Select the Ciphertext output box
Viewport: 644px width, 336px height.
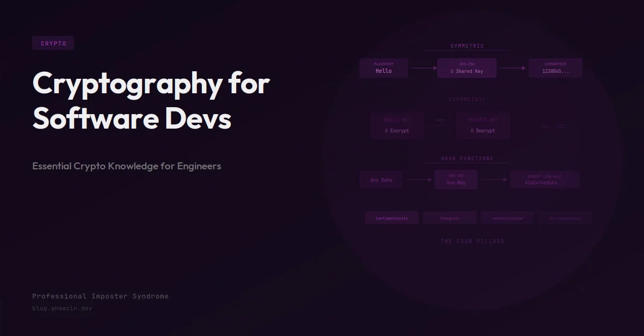point(555,68)
